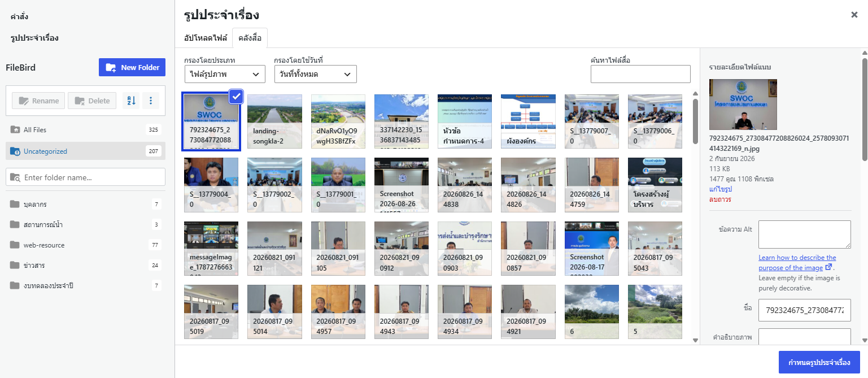Open FileBird more options (three dots)
The width and height of the screenshot is (868, 378).
pos(151,101)
